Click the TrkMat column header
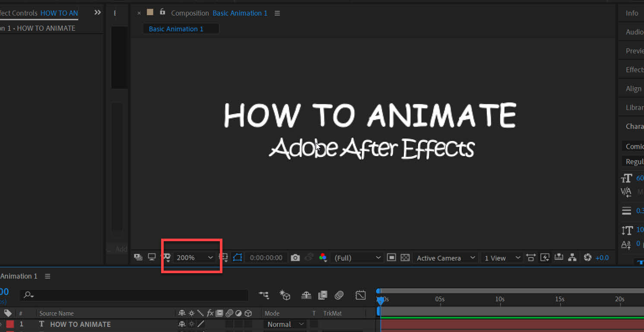644x332 pixels. point(333,313)
